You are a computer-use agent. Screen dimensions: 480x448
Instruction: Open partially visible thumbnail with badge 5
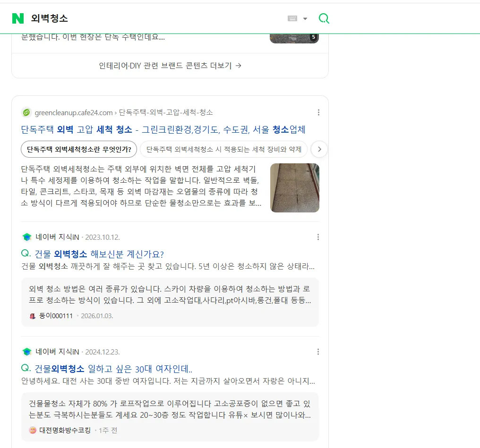click(x=294, y=39)
